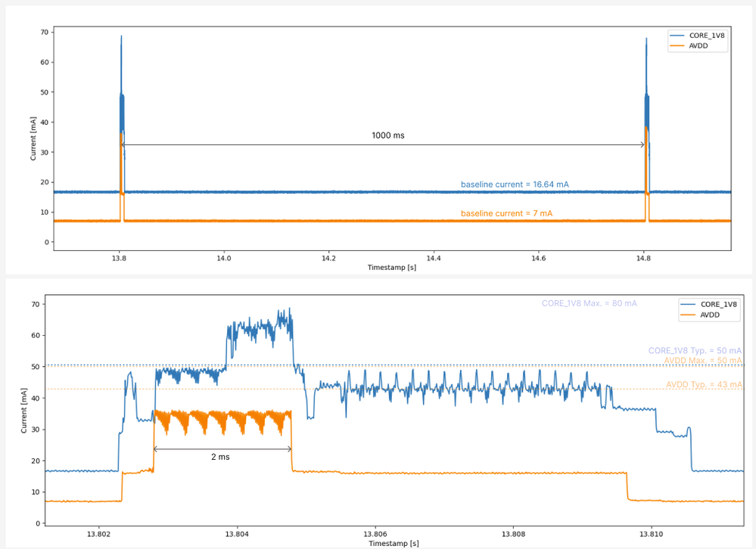Click the 50 y-axis tick in lower chart
The height and width of the screenshot is (549, 756).
(x=36, y=367)
